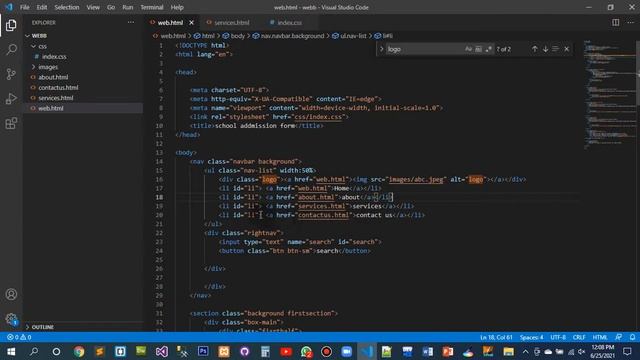Image resolution: width=640 pixels, height=360 pixels.
Task: Open the Source Control view
Action: tap(11, 74)
